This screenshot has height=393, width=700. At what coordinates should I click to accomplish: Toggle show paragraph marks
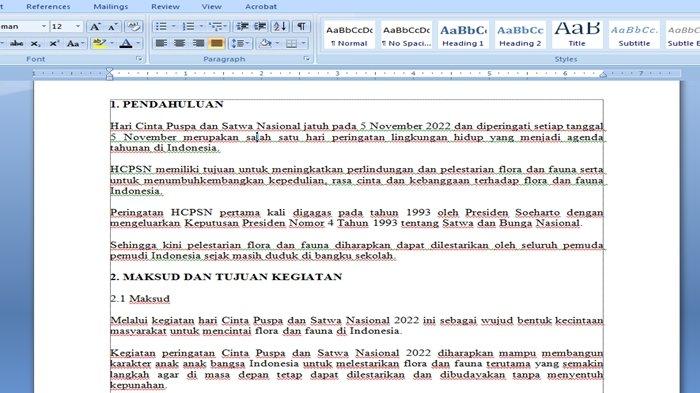301,26
